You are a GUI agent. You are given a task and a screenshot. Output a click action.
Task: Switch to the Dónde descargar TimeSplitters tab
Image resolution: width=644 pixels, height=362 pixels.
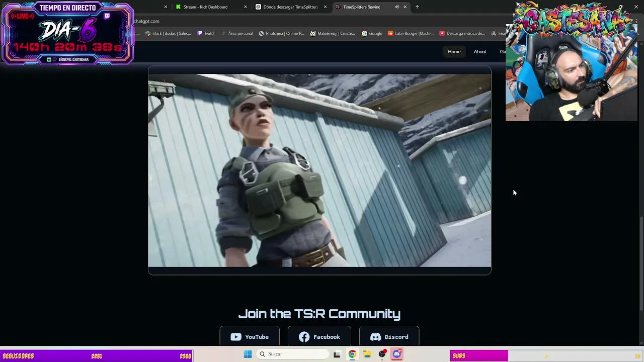tap(291, 7)
